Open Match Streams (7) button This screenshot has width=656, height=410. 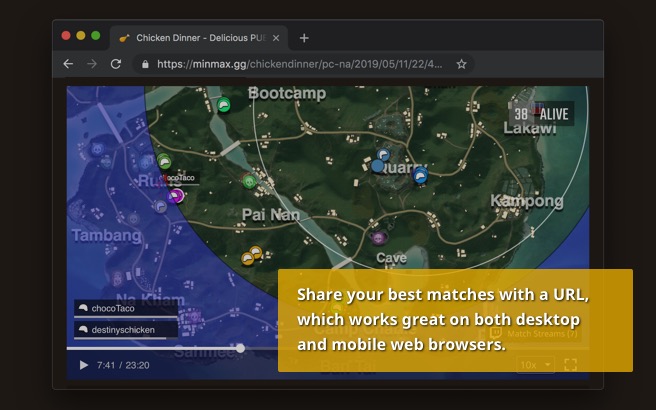536,333
